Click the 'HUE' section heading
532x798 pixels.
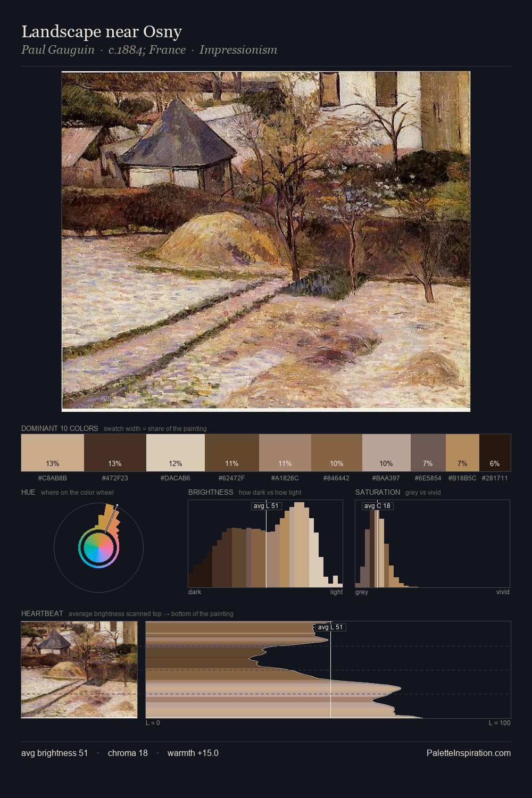click(x=28, y=492)
